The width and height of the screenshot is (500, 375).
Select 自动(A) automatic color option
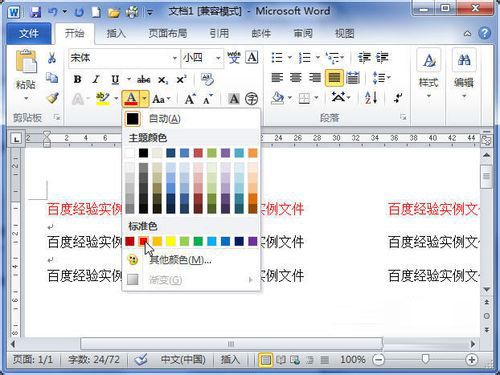[x=191, y=119]
